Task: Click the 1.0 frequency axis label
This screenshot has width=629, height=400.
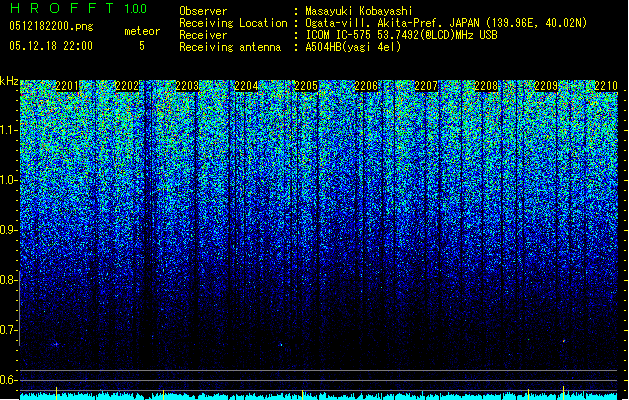Action: point(9,180)
